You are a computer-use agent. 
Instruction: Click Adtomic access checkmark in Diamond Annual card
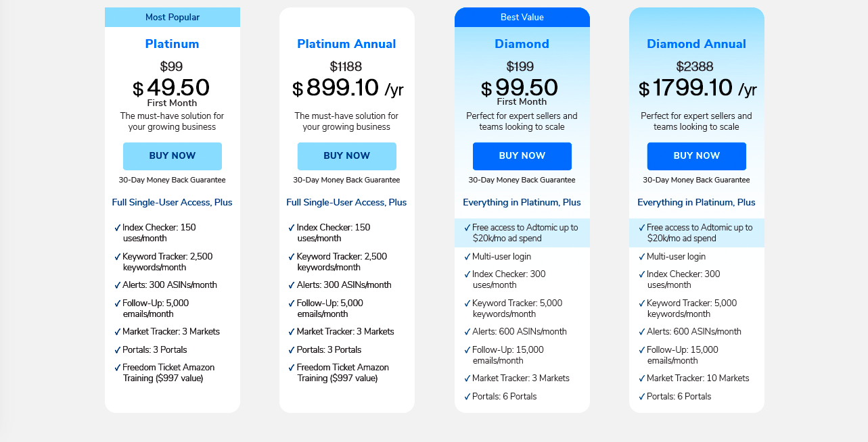(x=642, y=228)
